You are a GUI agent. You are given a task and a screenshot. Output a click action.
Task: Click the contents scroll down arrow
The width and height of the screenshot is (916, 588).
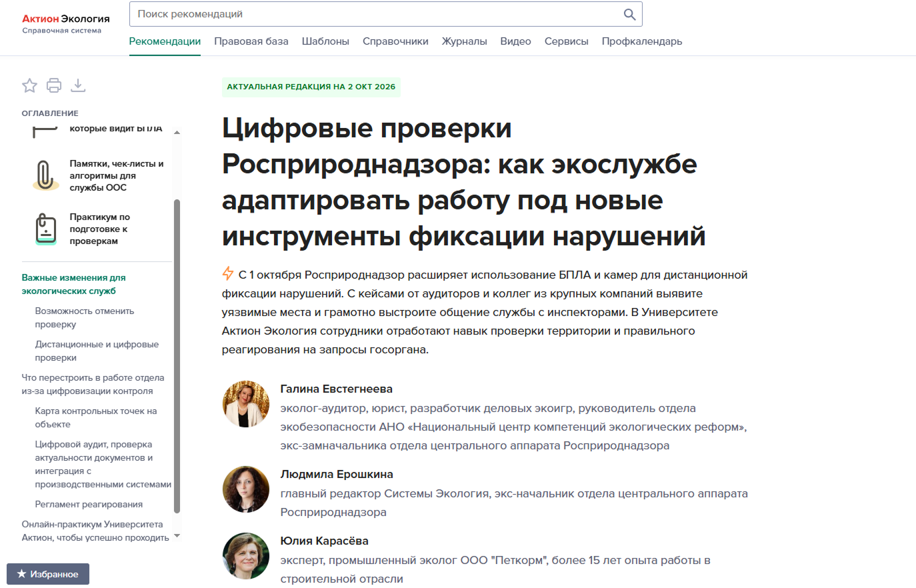pos(177,535)
